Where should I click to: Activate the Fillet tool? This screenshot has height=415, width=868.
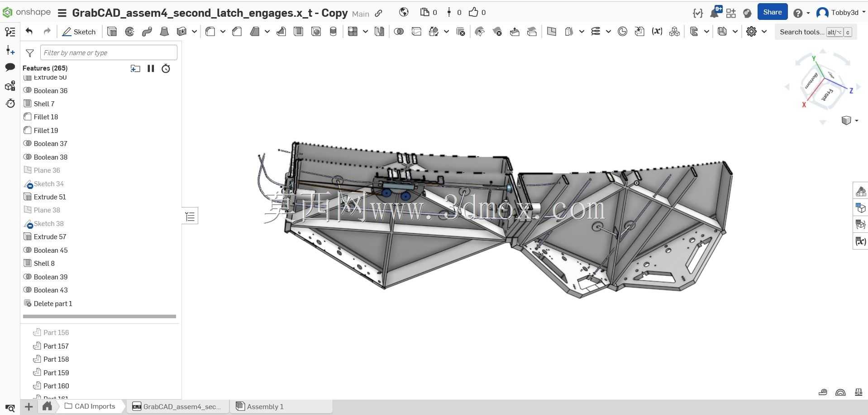point(210,32)
